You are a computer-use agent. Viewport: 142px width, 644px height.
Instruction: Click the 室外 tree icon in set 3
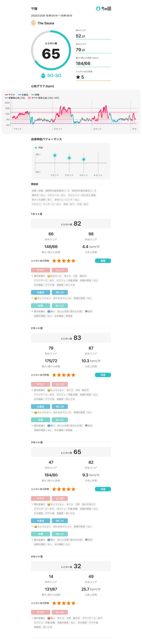click(x=86, y=540)
